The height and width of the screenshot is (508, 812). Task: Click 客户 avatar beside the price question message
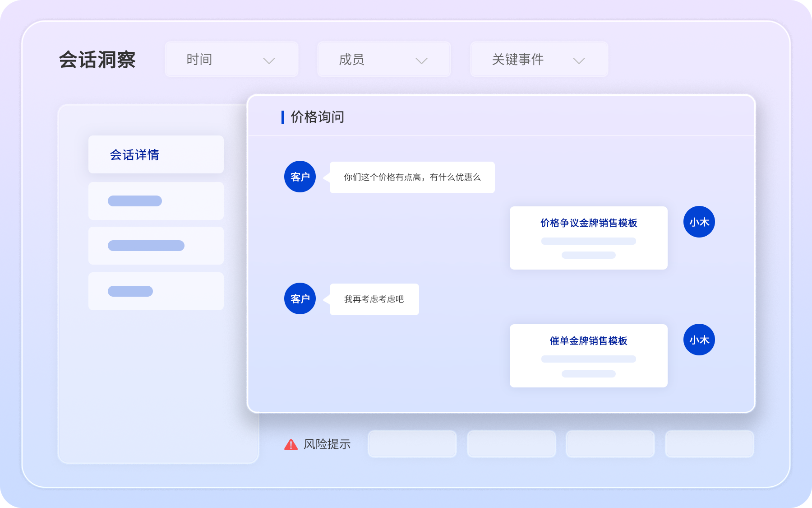[300, 177]
